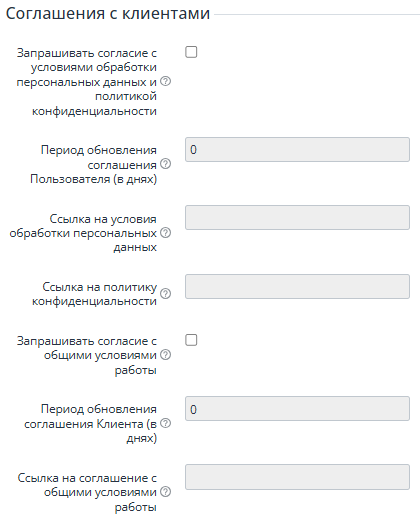The image size is (420, 521).
Task: Open help for Клиента agreement update period
Action: coord(166,423)
